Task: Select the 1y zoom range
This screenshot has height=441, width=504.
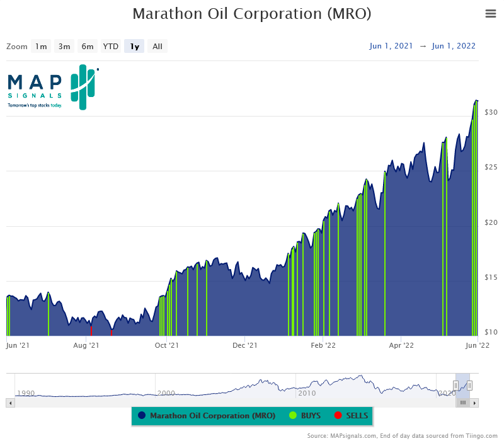Action: click(x=134, y=46)
